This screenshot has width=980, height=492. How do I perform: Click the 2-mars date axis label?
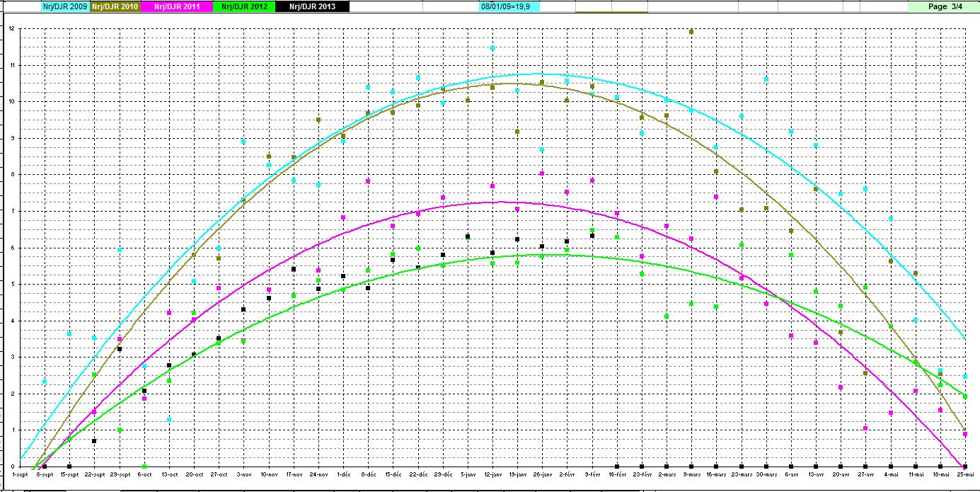tap(667, 474)
